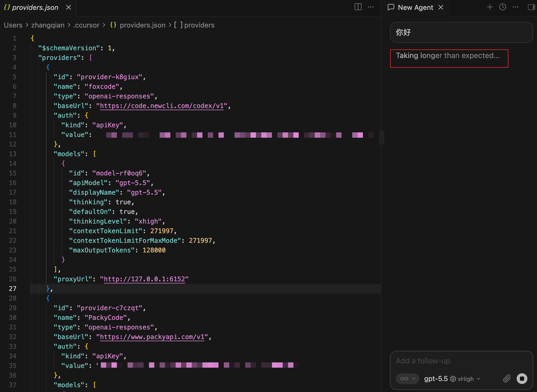The image size is (537, 392).
Task: Open the 127.0.0.1:6152 proxy link
Action: [x=144, y=279]
